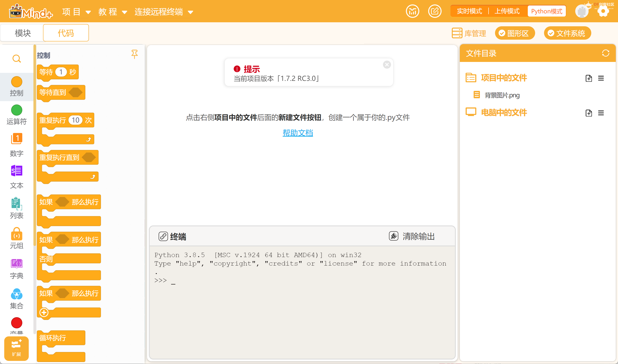Edit the 1 value in 等待 block
The width and height of the screenshot is (618, 364).
61,72
